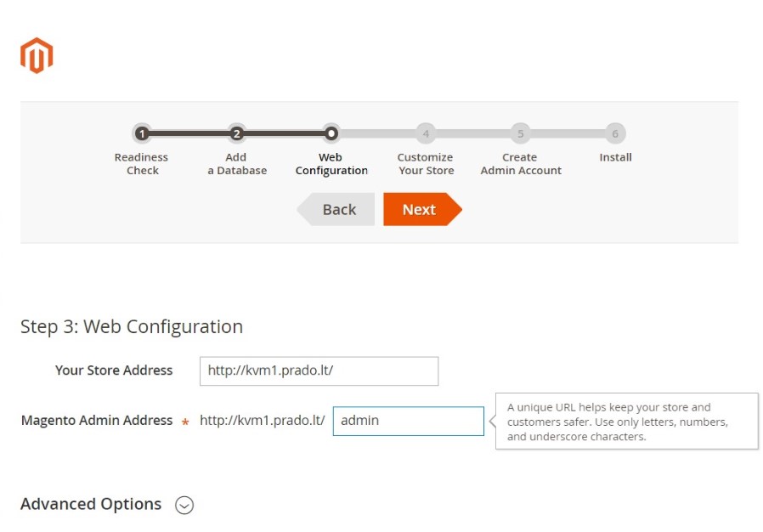Select Customize Your Store step label
The image size is (763, 532).
tap(426, 164)
